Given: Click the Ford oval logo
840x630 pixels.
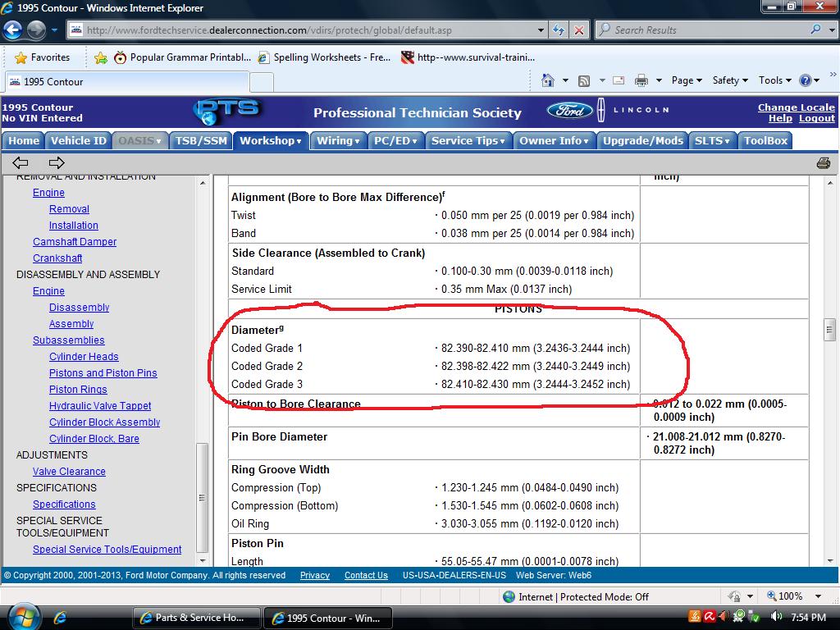Looking at the screenshot, I should tap(569, 111).
